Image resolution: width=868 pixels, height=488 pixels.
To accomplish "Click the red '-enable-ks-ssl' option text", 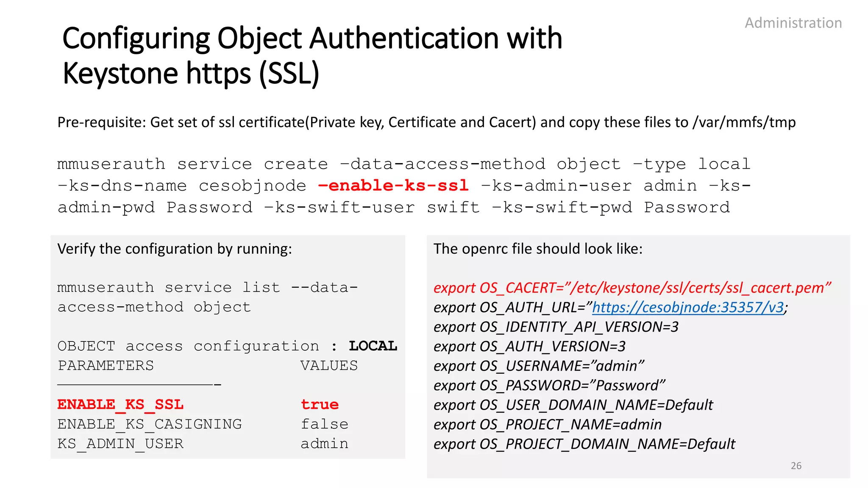I will point(393,186).
